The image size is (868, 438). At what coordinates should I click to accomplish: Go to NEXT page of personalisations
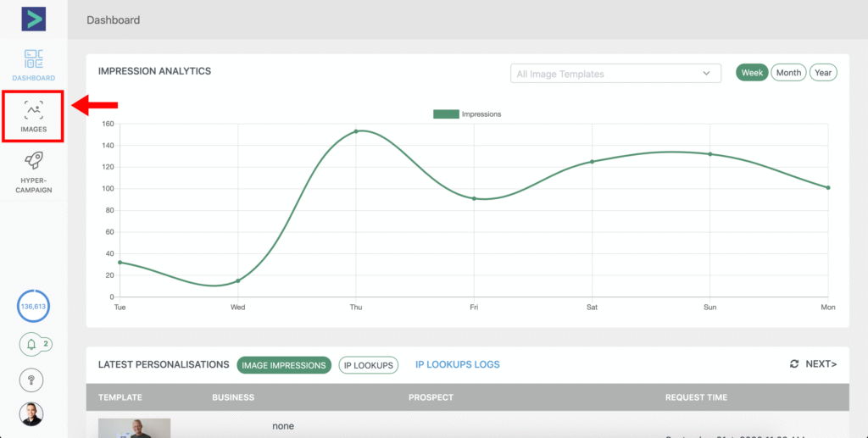pyautogui.click(x=821, y=364)
